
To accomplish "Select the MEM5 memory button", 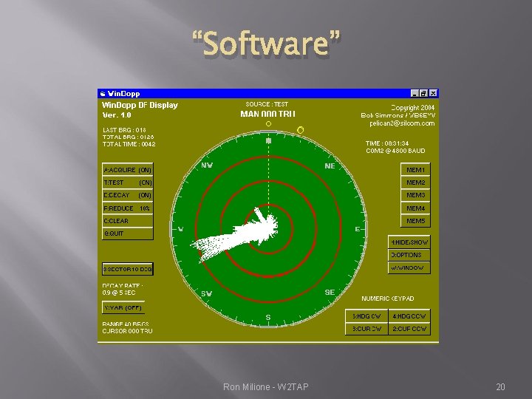I will [x=415, y=221].
